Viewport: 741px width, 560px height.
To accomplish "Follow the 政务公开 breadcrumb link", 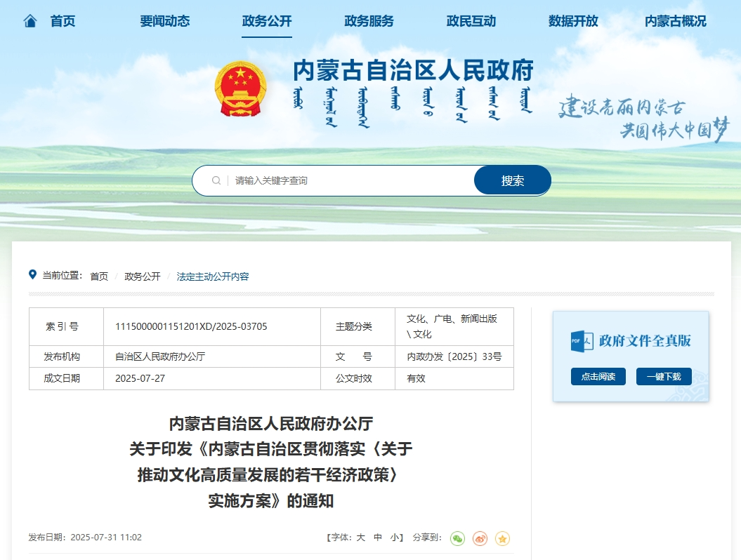I will point(143,276).
